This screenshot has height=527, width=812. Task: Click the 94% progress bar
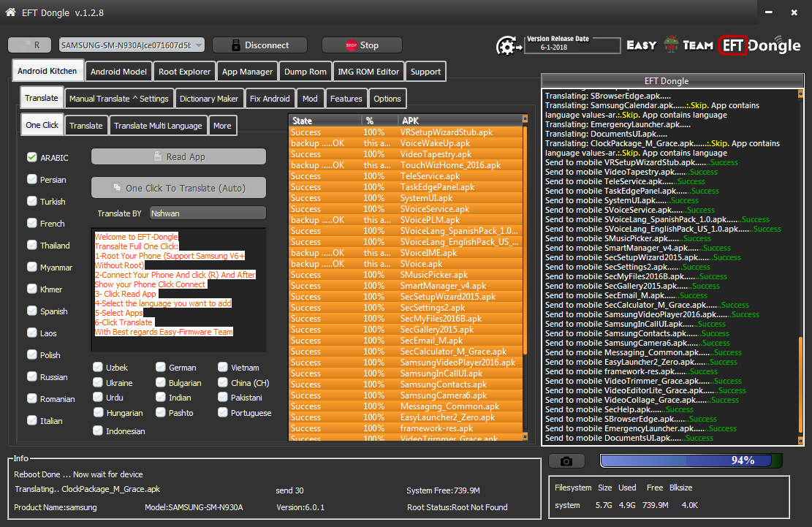[691, 460]
